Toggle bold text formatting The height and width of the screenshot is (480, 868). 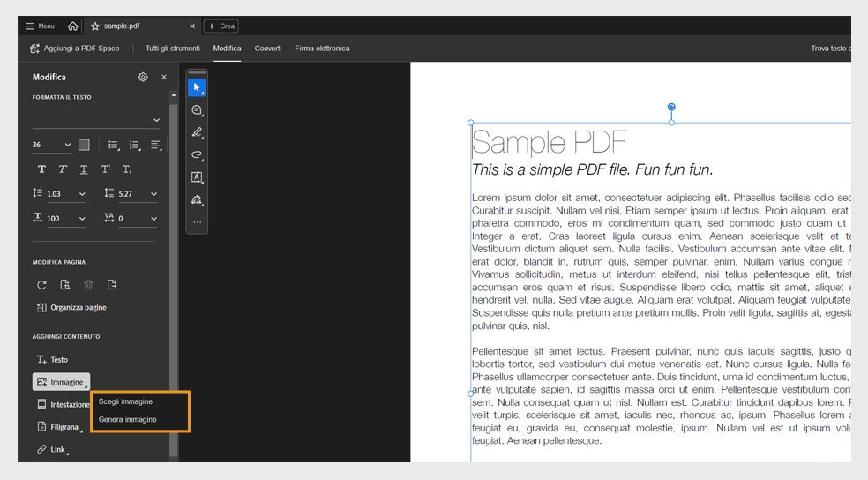point(41,169)
